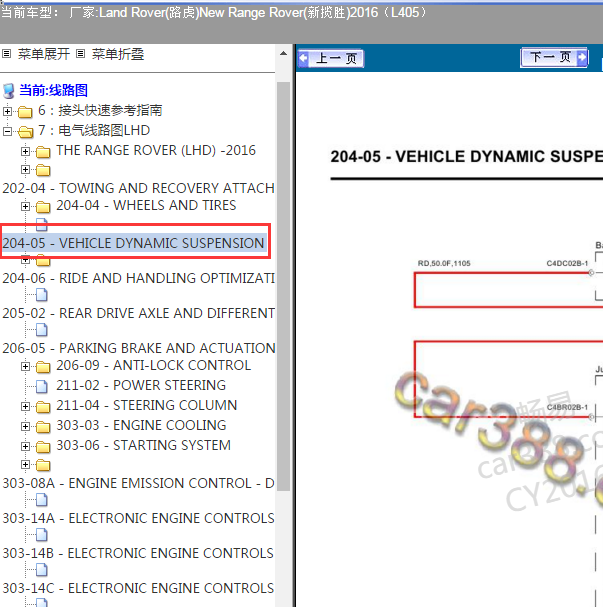The image size is (603, 607).
Task: Click page icon of 211-02 POWER STEERING
Action: (x=42, y=386)
